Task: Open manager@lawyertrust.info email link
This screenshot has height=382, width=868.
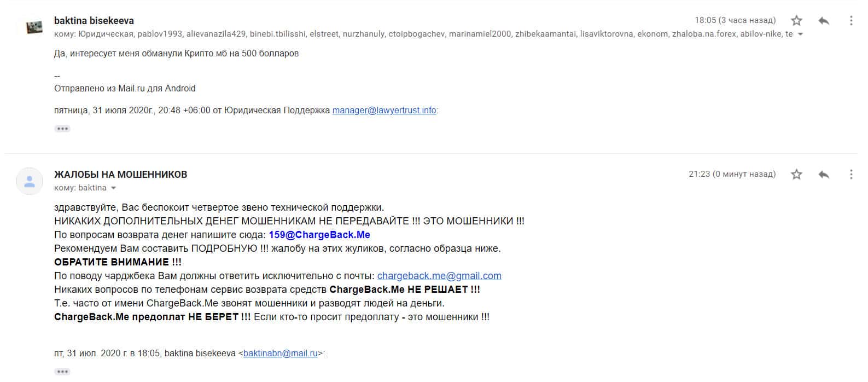Action: (x=385, y=111)
